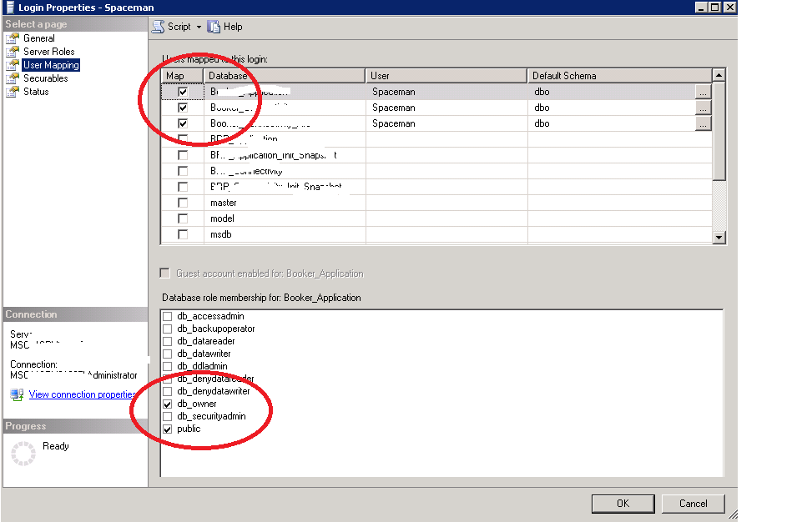Enable the db_accessadmin role checkbox
This screenshot has height=522, width=812.
coord(167,316)
